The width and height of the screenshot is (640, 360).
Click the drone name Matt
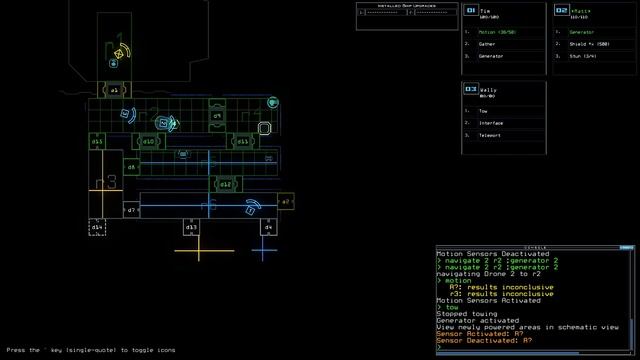tap(580, 11)
